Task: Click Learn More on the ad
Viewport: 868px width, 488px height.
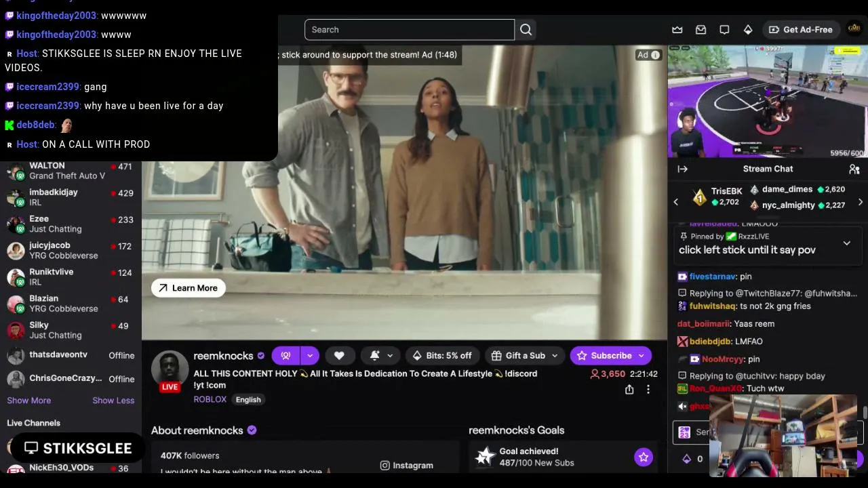Action: 189,288
